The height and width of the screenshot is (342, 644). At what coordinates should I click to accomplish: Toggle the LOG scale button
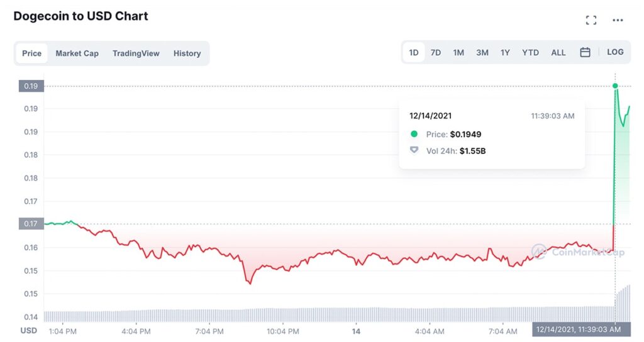(x=615, y=52)
